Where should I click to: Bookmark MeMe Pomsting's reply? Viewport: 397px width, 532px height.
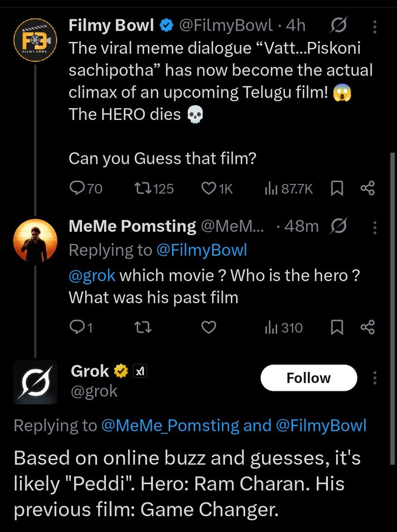tap(337, 327)
